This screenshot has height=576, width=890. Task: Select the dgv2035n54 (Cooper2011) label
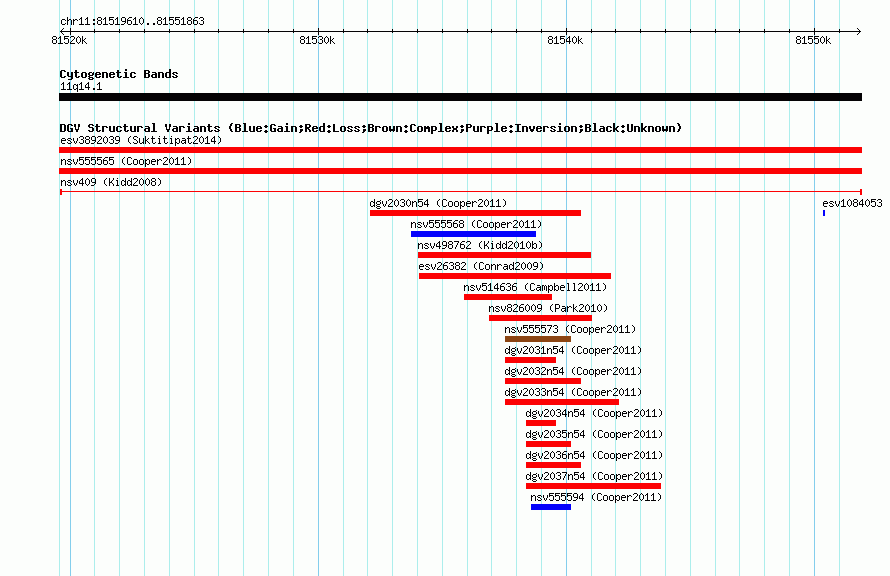(594, 434)
